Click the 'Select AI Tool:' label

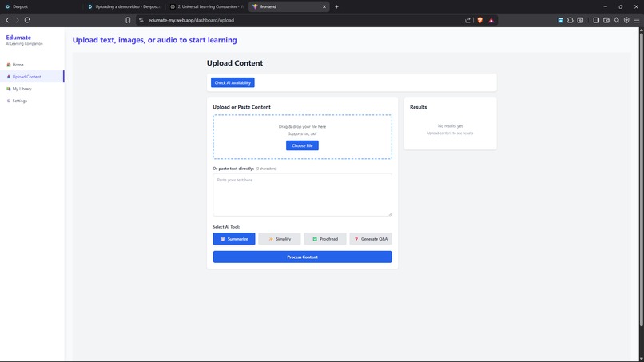[226, 227]
